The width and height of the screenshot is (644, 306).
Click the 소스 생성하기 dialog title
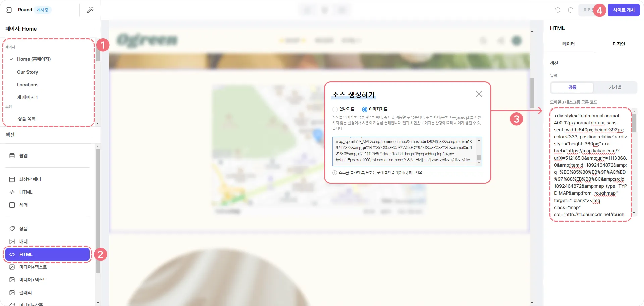pos(354,95)
